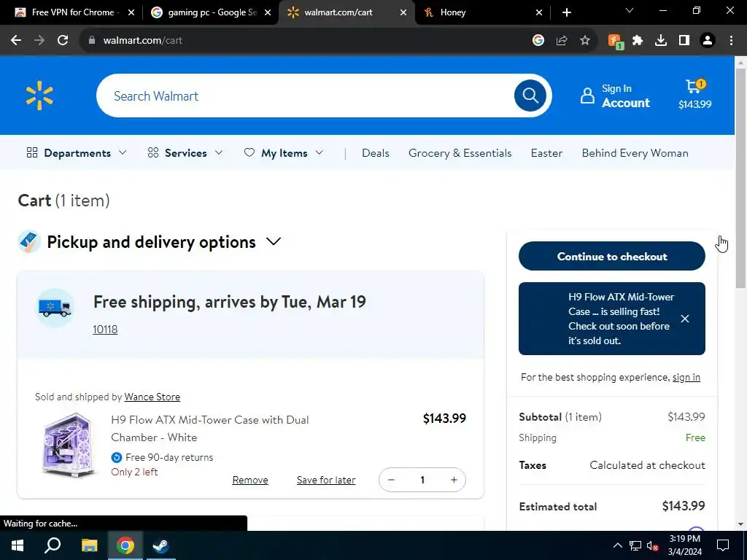Go back with the browser back arrow

pyautogui.click(x=16, y=41)
